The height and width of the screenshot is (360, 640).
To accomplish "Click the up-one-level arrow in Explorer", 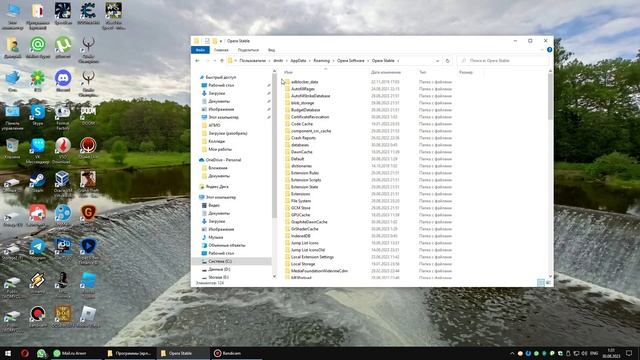I will pyautogui.click(x=222, y=61).
